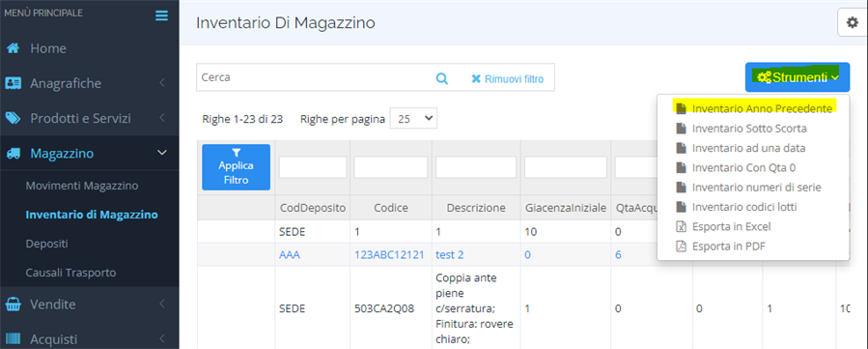
Task: Open the Righe per pagina dropdown
Action: pyautogui.click(x=413, y=119)
